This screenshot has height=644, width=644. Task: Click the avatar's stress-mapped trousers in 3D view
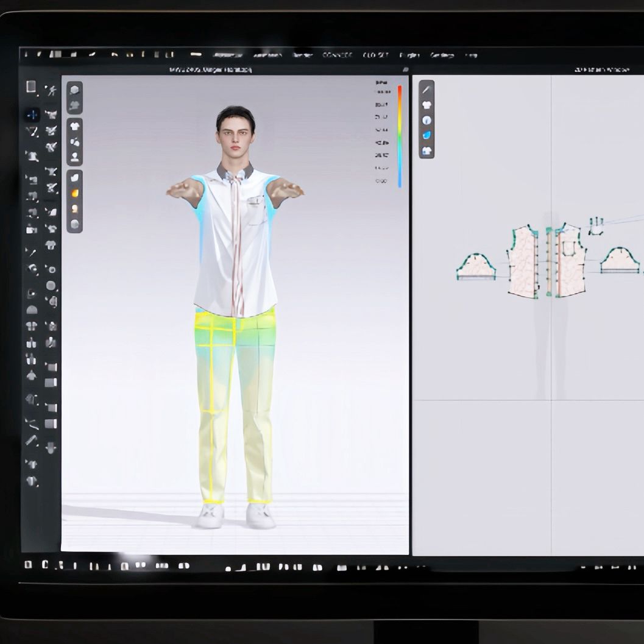tap(235, 405)
